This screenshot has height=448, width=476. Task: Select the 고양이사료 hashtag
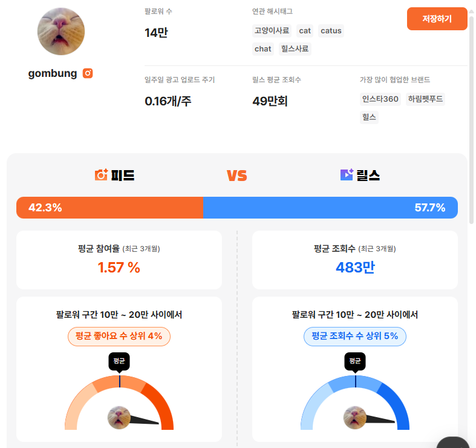tap(272, 31)
